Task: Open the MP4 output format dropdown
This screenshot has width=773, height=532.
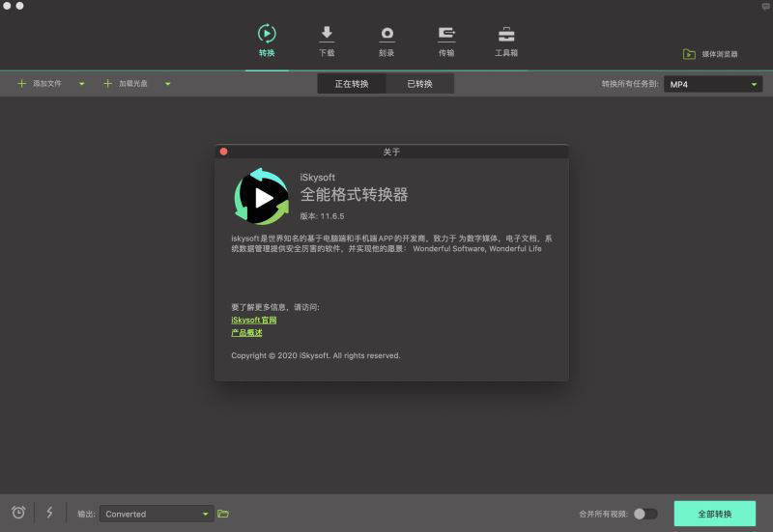Action: (713, 84)
